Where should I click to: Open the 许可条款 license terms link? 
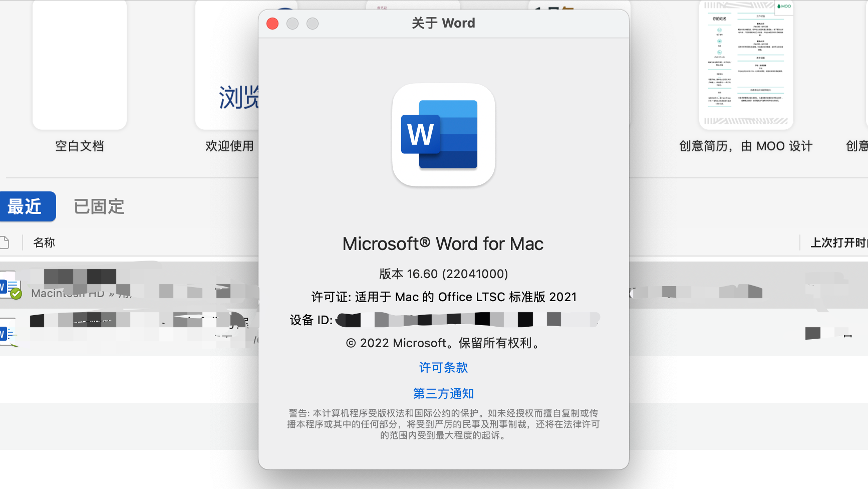point(443,368)
